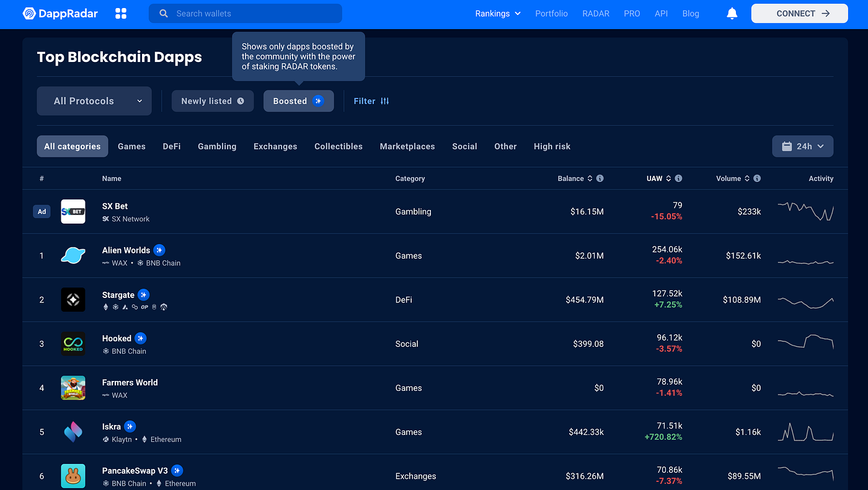Viewport: 868px width, 490px height.
Task: Click the CONNECT button
Action: click(x=799, y=13)
